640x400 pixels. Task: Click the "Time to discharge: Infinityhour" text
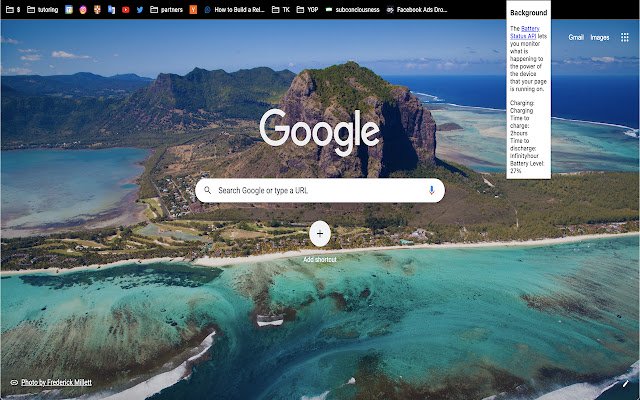524,148
